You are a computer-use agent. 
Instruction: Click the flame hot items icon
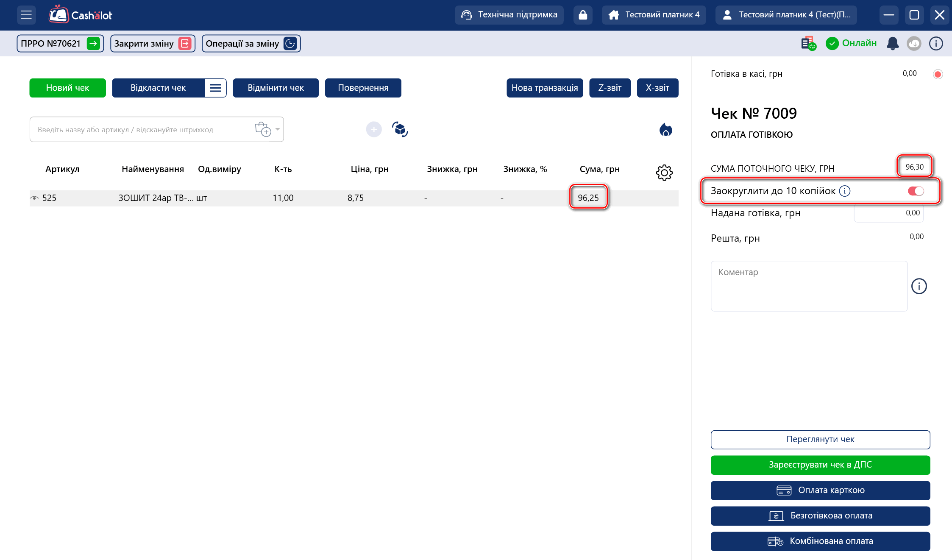(665, 130)
